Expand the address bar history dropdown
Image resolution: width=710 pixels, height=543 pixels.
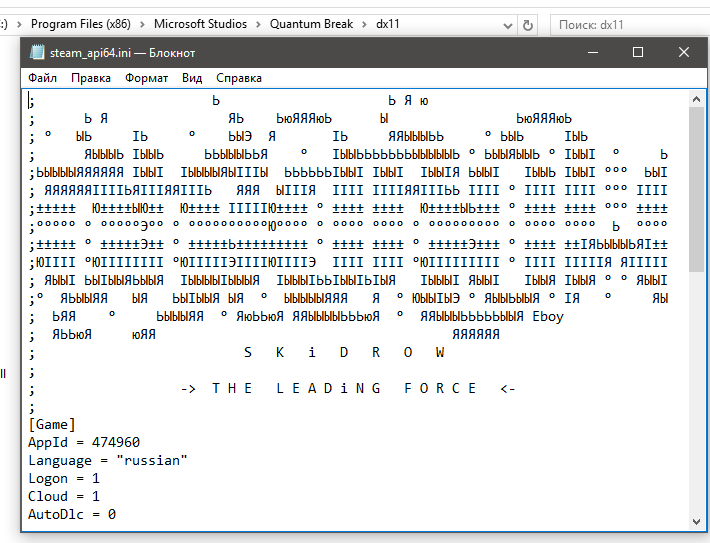pos(508,25)
